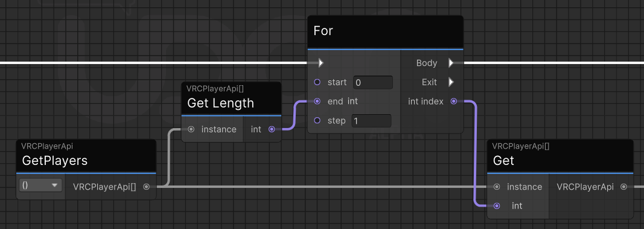This screenshot has width=644, height=229.
Task: Click VRCPlayerApi[] type label above Get
Action: pyautogui.click(x=521, y=146)
